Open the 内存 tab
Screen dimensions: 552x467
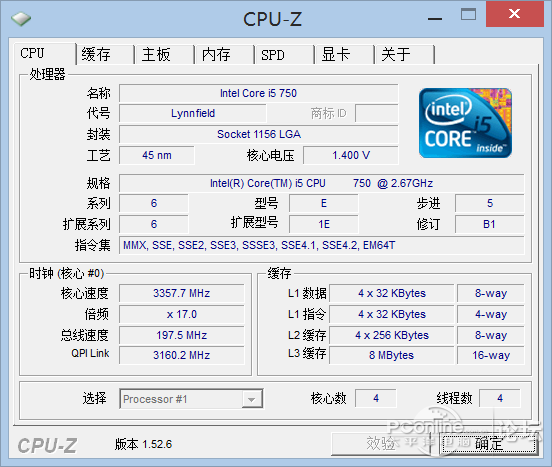point(225,55)
